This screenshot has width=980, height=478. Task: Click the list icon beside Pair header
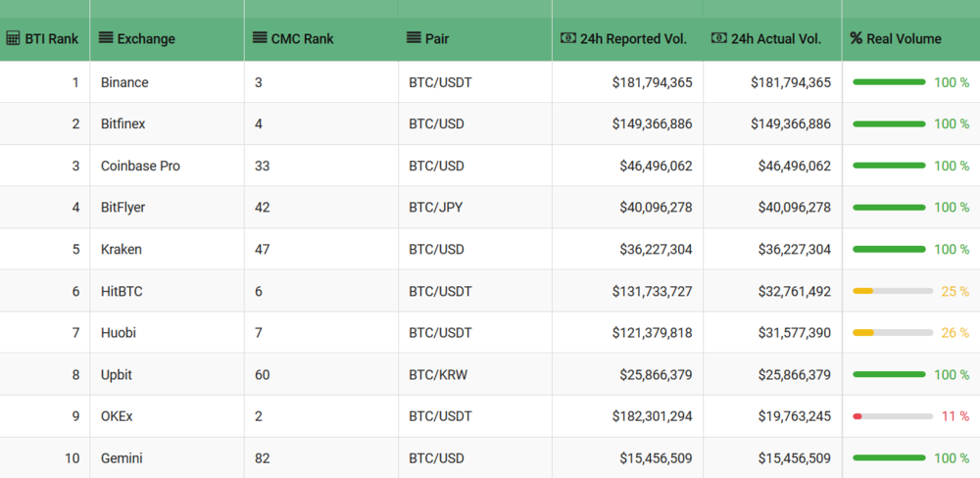coord(414,38)
